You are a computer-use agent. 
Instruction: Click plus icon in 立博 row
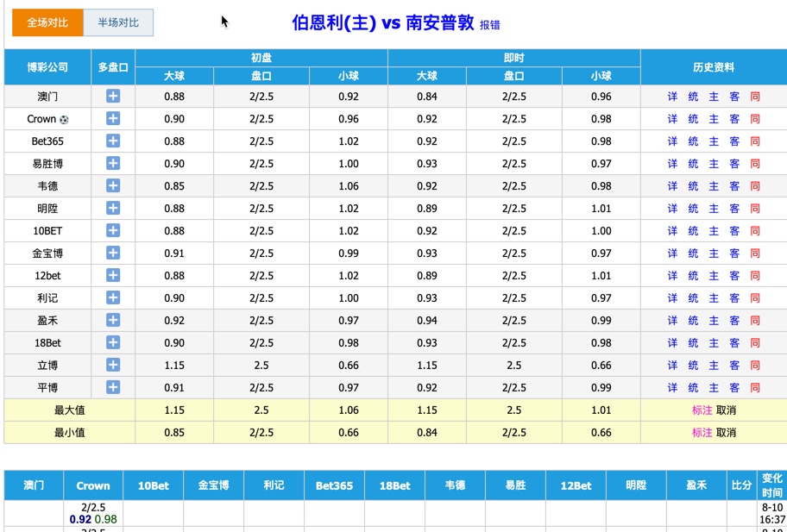pyautogui.click(x=113, y=365)
